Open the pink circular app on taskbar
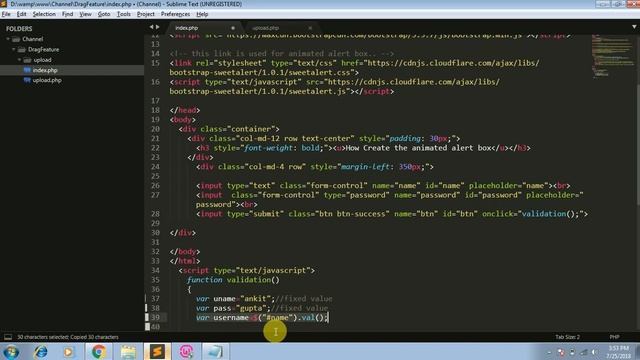640x360 pixels. coord(187,351)
